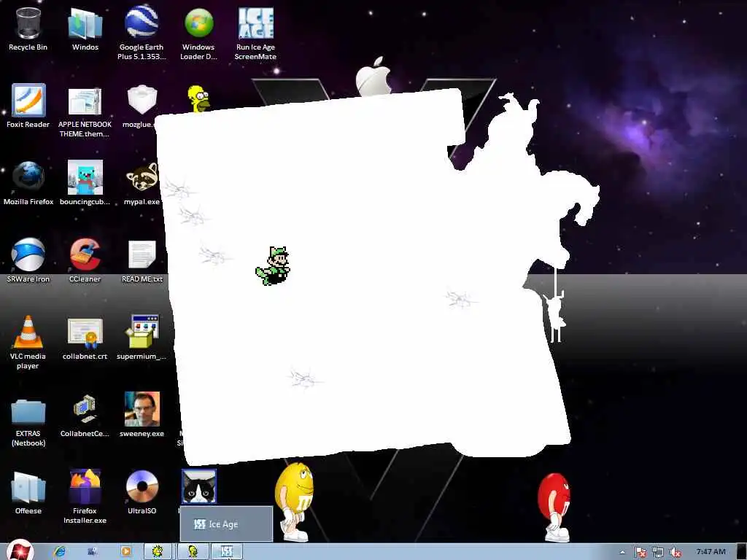747x560 pixels.
Task: Click the Luigi sprite on the white shape
Action: (x=273, y=265)
